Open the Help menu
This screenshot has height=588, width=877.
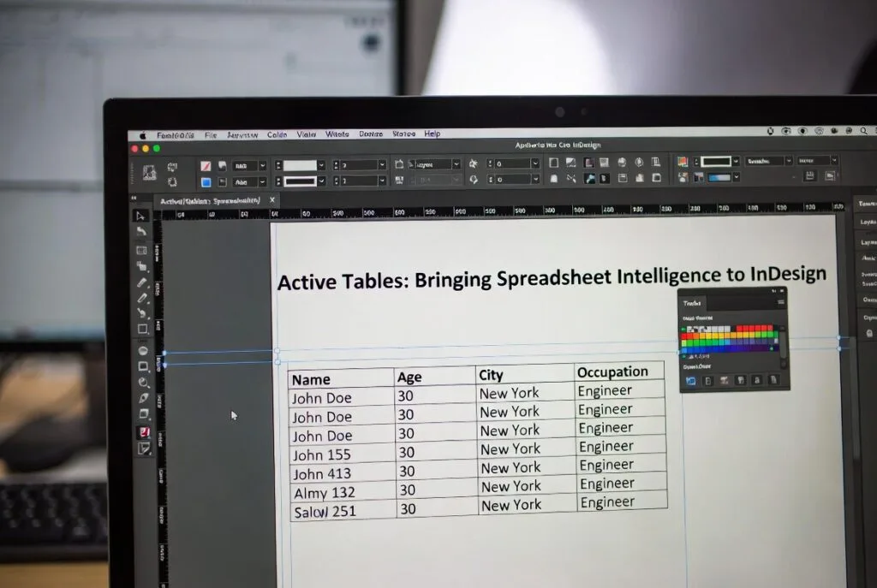coord(432,134)
